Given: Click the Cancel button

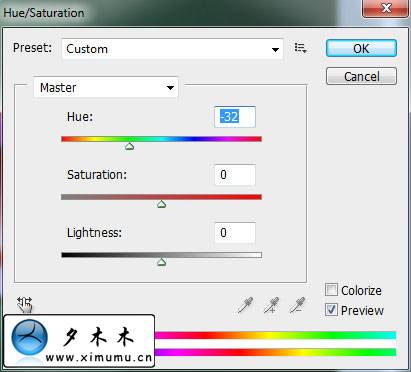Looking at the screenshot, I should pyautogui.click(x=361, y=76).
